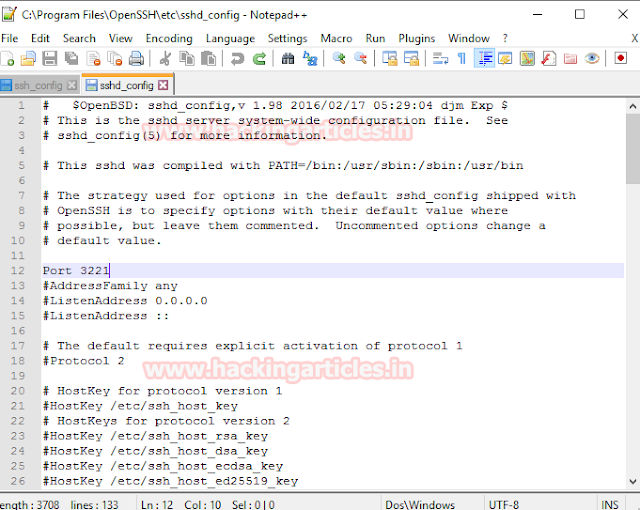640x510 pixels.
Task: Click the User Defined Language icon
Action: 505,59
